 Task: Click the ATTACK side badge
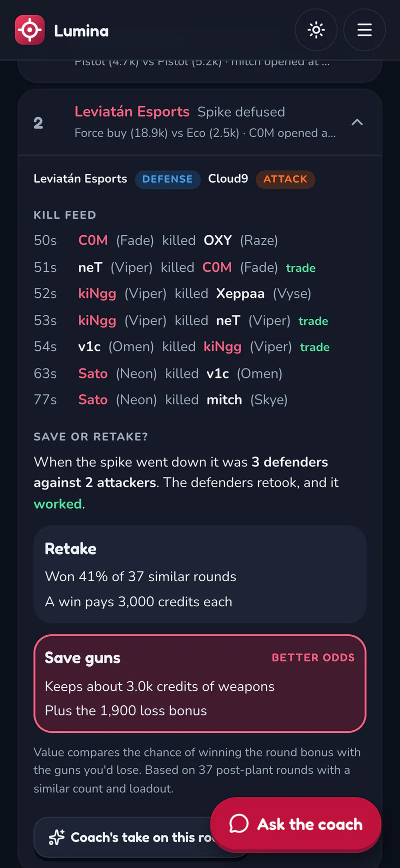click(285, 179)
